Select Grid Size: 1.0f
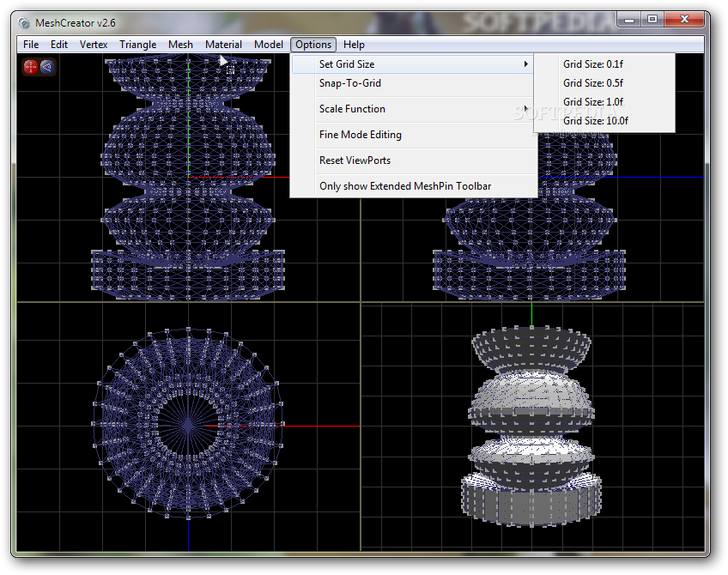Viewport: 728px width, 575px height. pyautogui.click(x=604, y=101)
